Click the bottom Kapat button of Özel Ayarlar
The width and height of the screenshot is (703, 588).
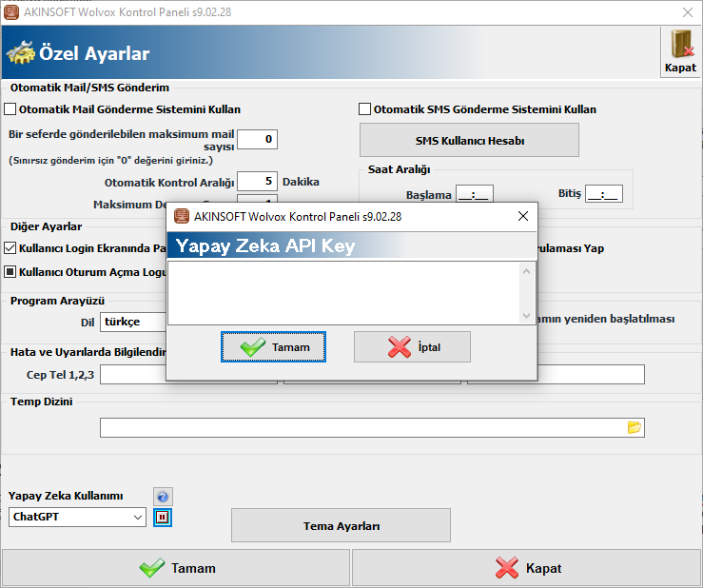(527, 568)
